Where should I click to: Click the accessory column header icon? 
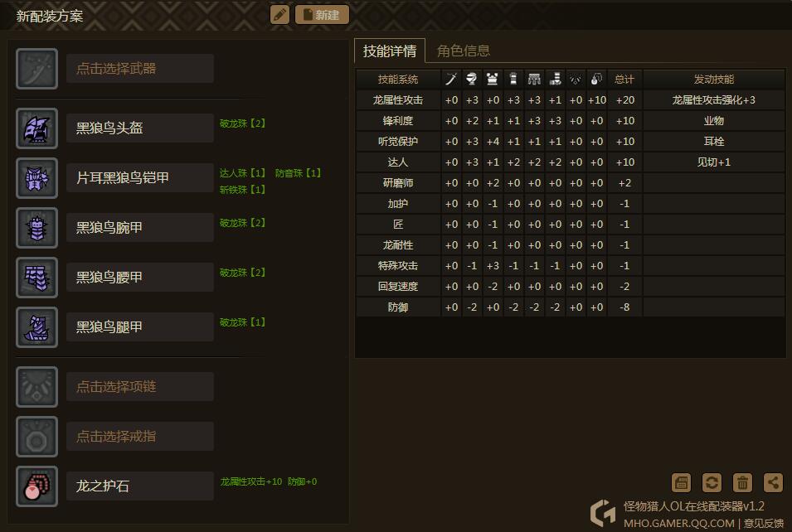[x=576, y=80]
